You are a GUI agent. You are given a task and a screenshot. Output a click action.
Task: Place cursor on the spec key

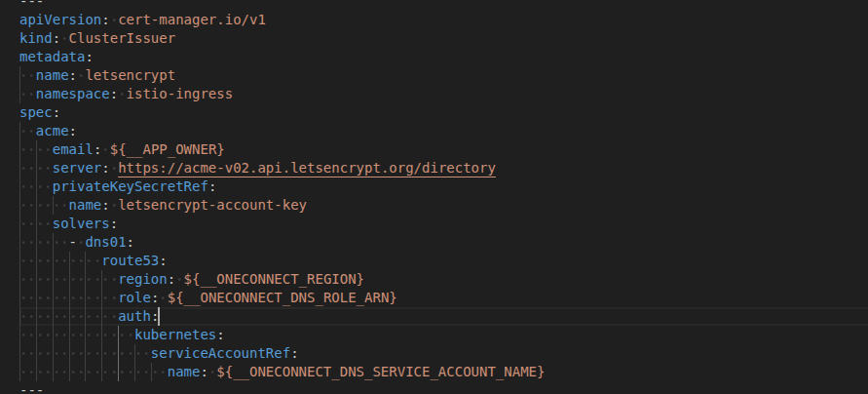pyautogui.click(x=36, y=112)
